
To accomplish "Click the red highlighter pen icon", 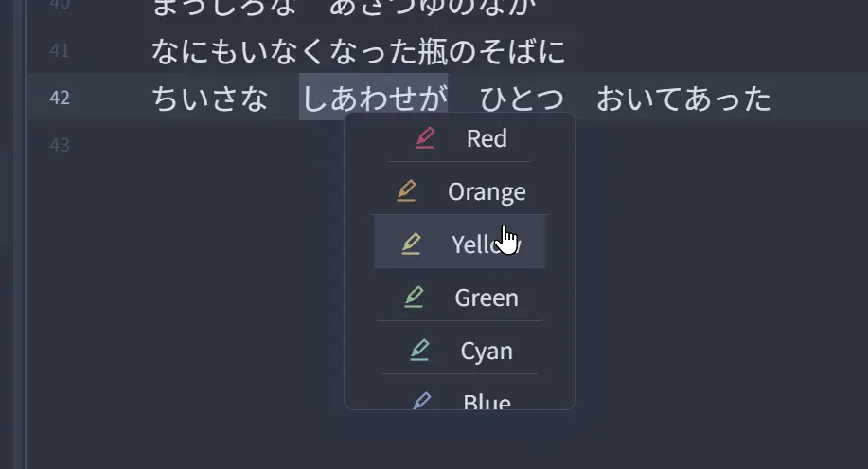I will pyautogui.click(x=425, y=138).
